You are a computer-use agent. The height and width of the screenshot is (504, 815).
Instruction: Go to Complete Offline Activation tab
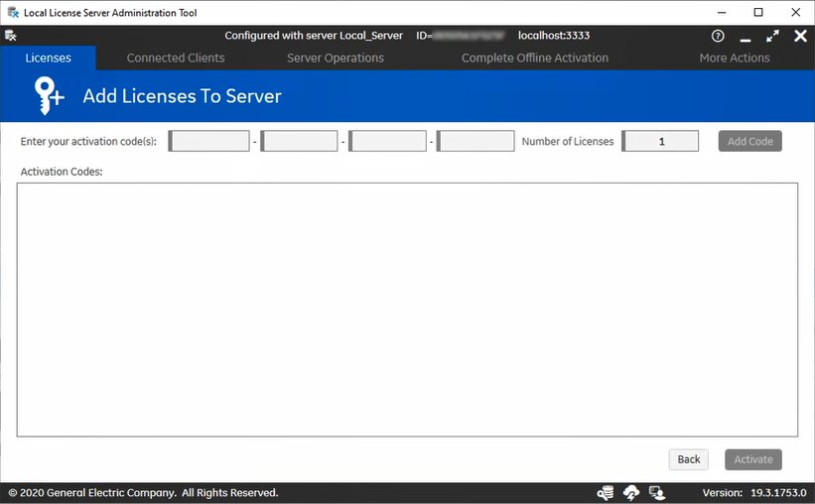coord(535,58)
